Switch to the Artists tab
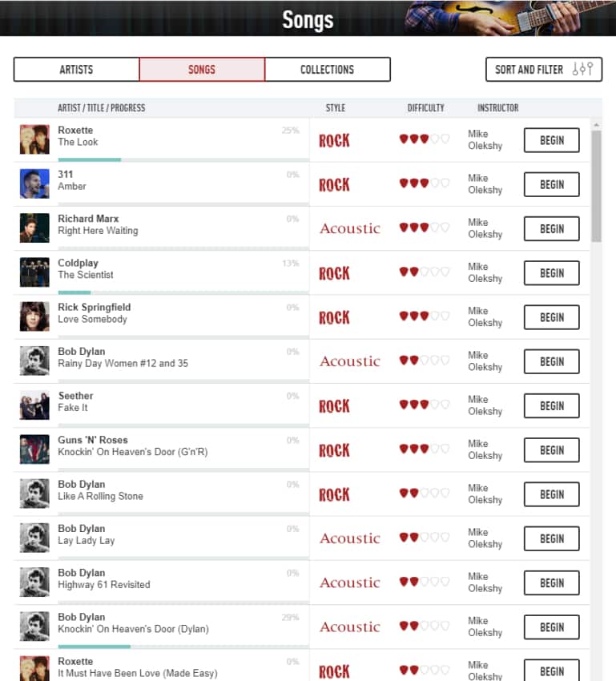The width and height of the screenshot is (616, 681). pyautogui.click(x=76, y=70)
